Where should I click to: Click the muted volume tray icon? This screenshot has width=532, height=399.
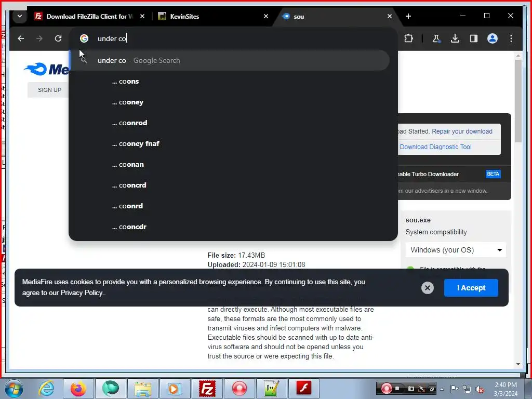pos(480,390)
